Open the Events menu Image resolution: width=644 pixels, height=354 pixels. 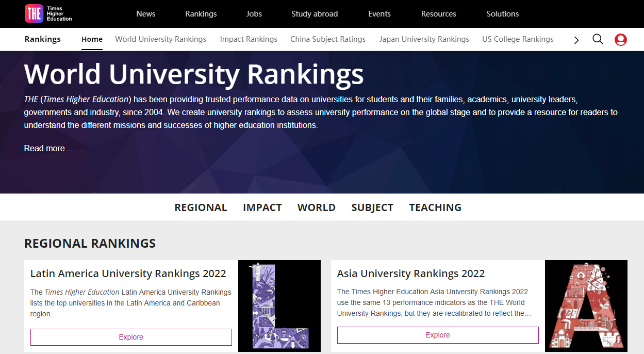point(379,14)
